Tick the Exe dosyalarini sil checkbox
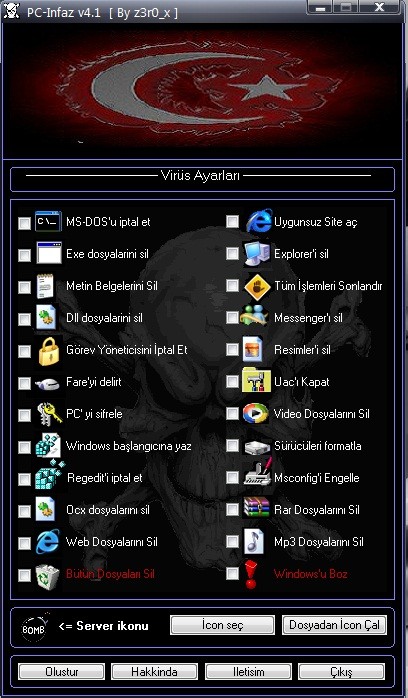The image size is (408, 698). click(x=24, y=255)
